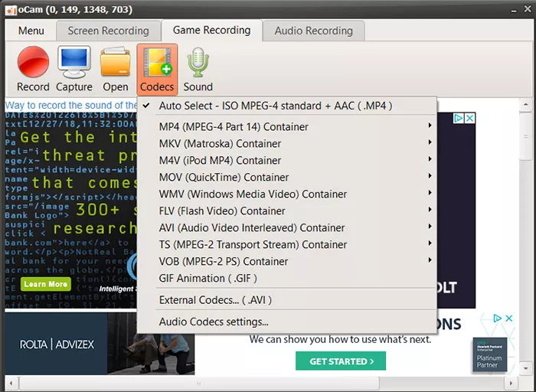The image size is (536, 392).
Task: Click the AdChoices icon on top ad
Action: pos(458,118)
